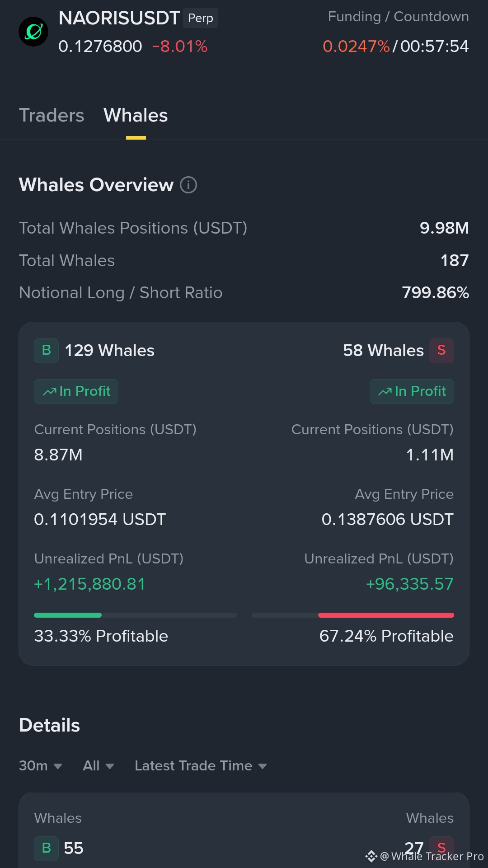Tap the Funding / Countdown label
This screenshot has width=488, height=868.
[398, 17]
